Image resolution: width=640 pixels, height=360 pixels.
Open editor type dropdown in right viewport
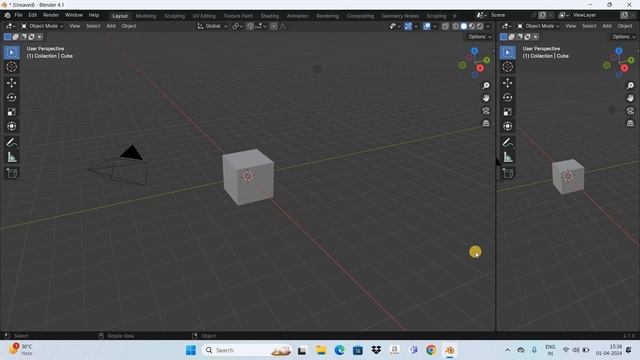click(506, 26)
